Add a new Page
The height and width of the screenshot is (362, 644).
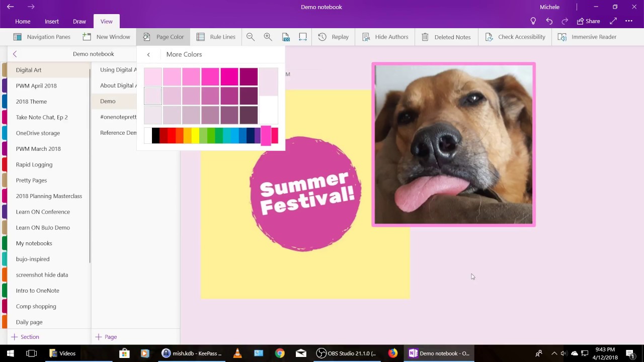(106, 337)
